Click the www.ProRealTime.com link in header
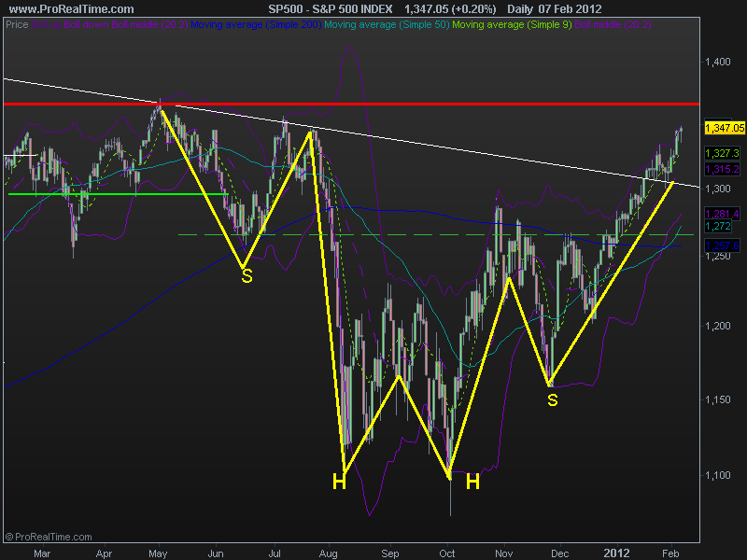This screenshot has height=560, width=747. [72, 9]
